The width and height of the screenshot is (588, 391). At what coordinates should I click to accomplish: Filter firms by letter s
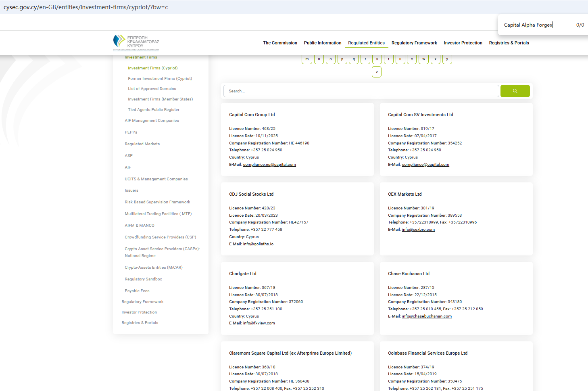point(377,59)
